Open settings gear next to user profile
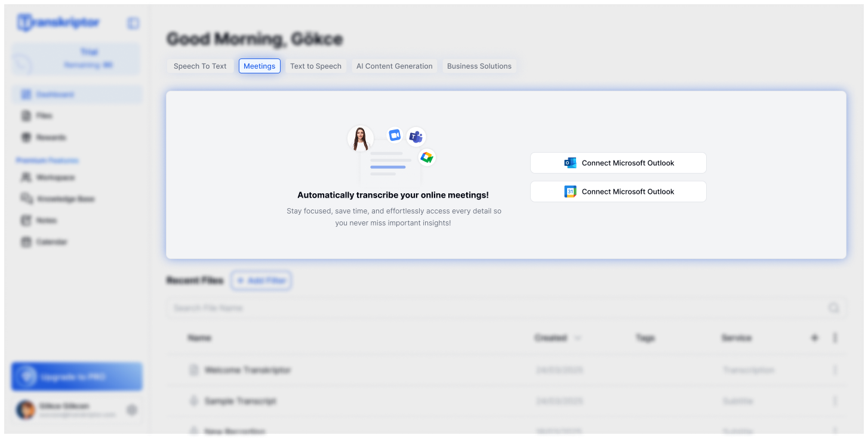The image size is (868, 438). [x=132, y=410]
